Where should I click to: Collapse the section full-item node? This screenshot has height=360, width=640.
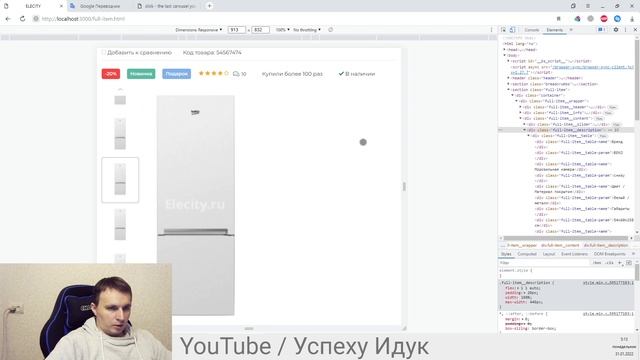click(x=509, y=89)
